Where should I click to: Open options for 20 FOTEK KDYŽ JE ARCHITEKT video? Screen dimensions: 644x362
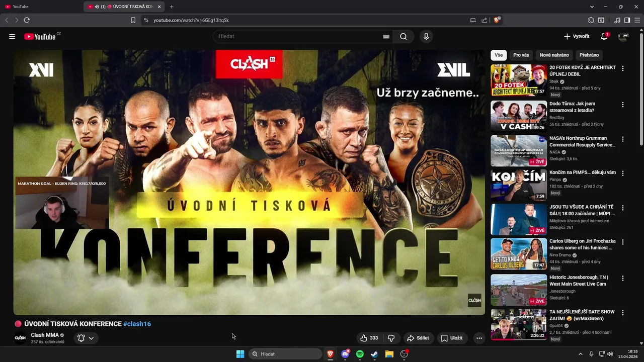click(623, 68)
